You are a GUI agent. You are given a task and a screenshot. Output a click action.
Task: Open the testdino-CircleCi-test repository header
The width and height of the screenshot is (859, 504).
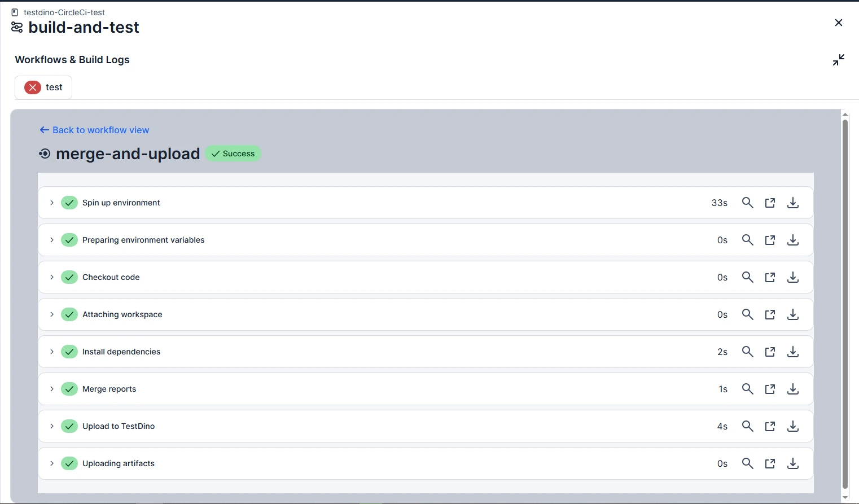tap(64, 12)
